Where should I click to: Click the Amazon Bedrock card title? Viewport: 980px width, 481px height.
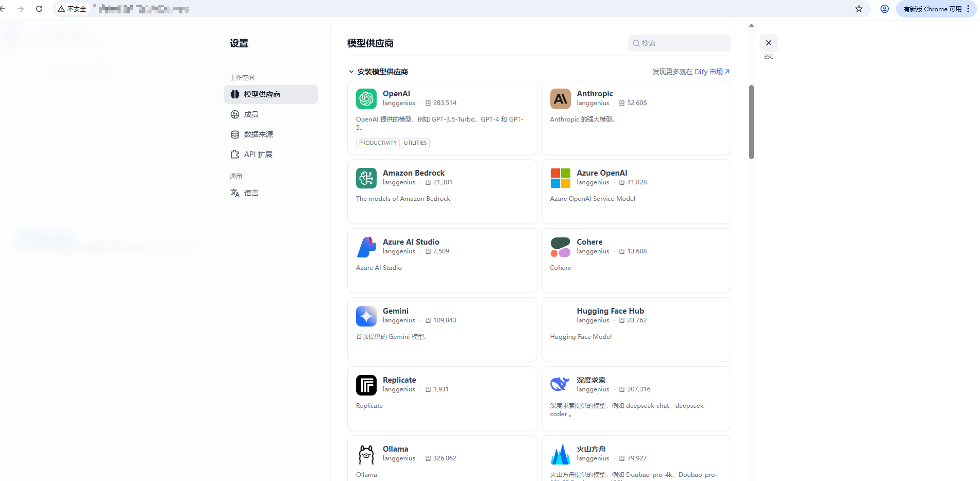click(414, 173)
